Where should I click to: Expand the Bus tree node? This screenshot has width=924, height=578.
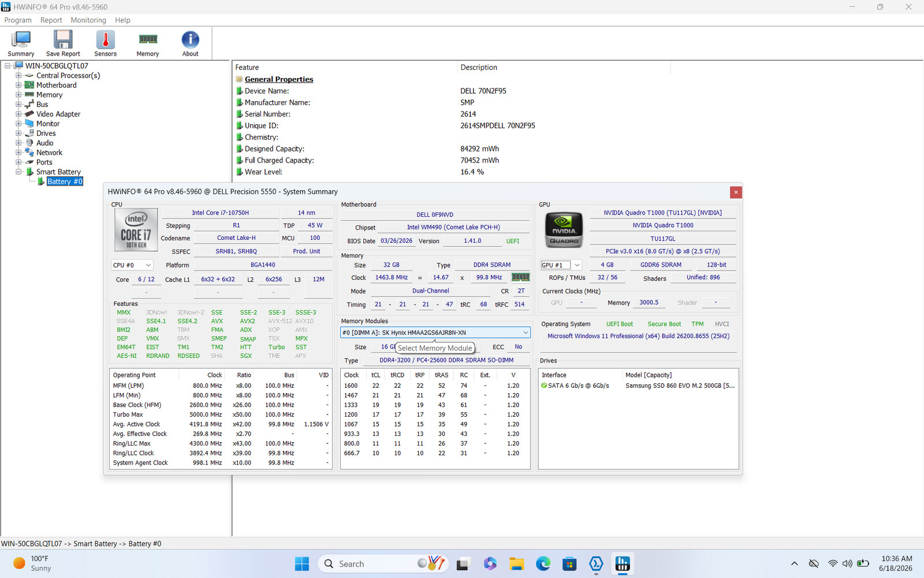pos(18,105)
